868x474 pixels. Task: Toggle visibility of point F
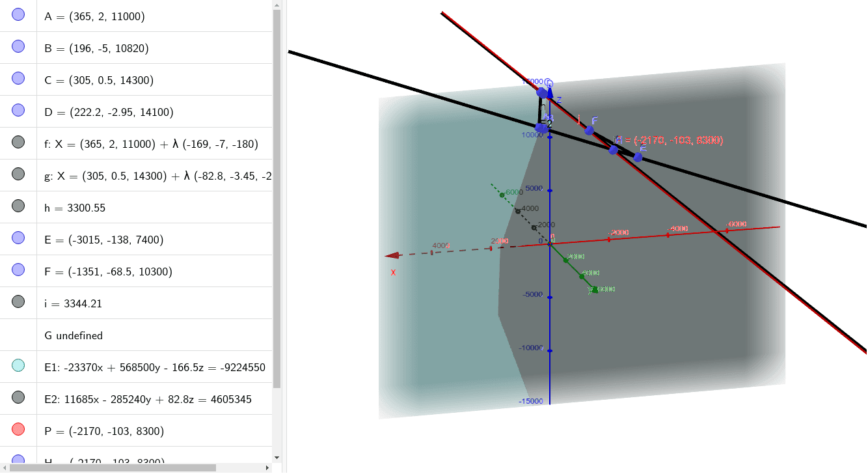coord(18,271)
